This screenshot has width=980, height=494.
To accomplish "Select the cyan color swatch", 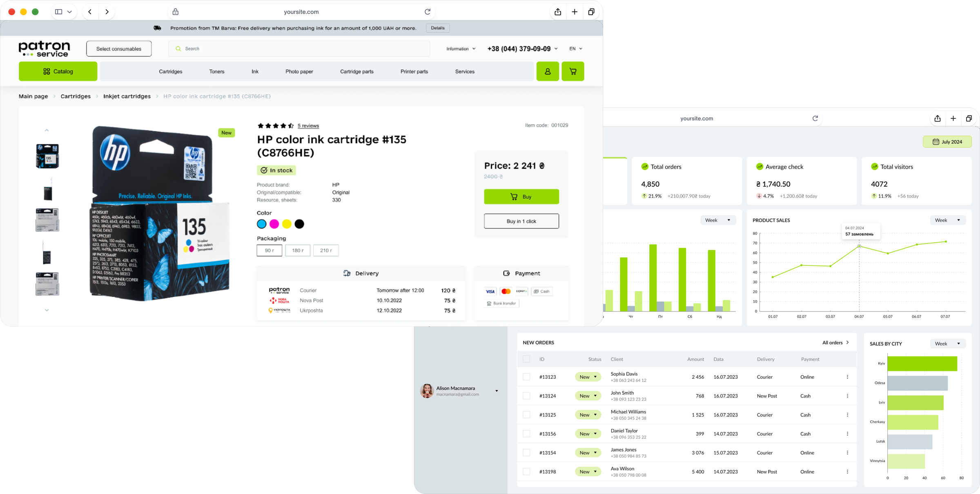I will point(261,224).
